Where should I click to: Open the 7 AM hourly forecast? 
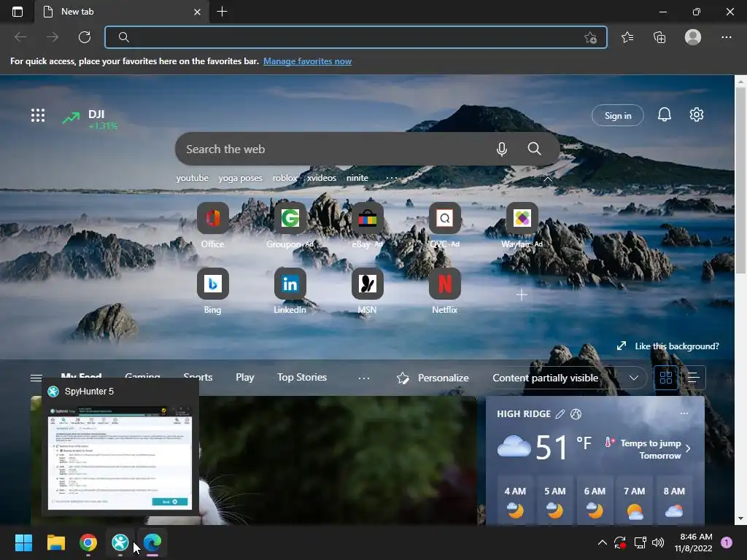point(635,500)
